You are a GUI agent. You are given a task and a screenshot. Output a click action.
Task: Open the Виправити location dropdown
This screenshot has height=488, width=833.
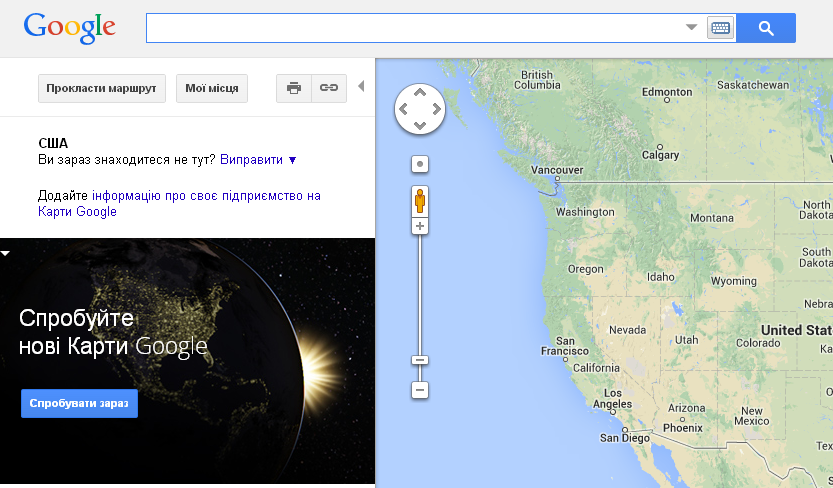point(258,160)
